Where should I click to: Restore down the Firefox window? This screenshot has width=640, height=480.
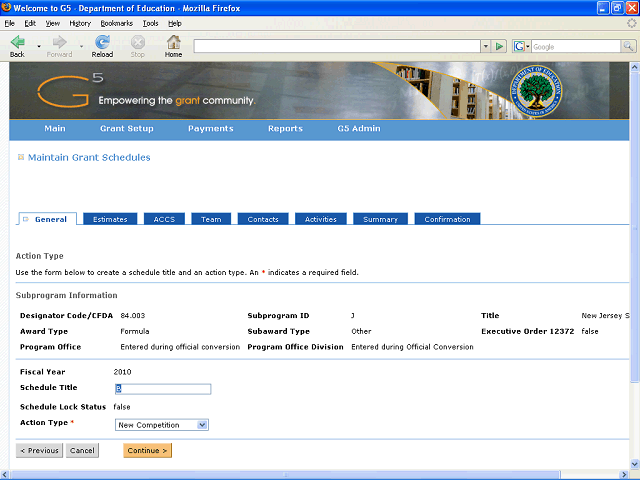point(618,8)
